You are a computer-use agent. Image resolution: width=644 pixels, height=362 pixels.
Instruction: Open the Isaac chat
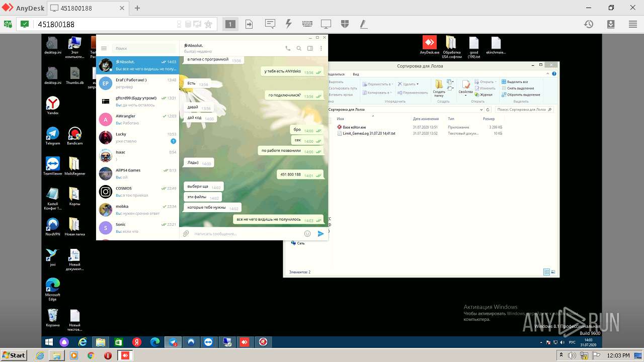point(137,156)
